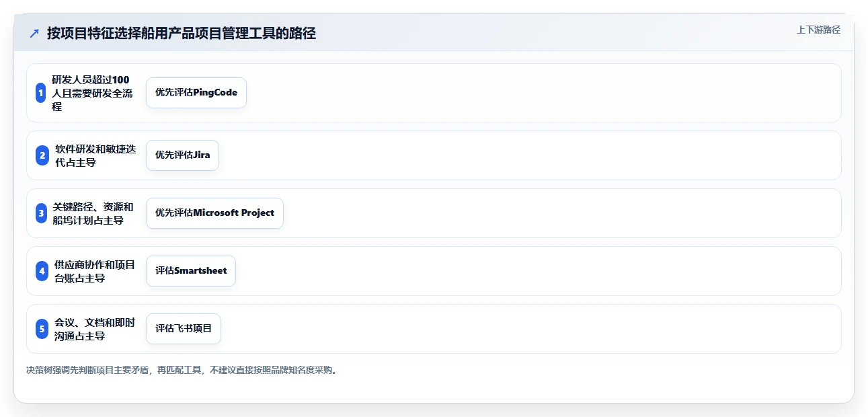Click the arrow icon beside the title

(x=34, y=33)
